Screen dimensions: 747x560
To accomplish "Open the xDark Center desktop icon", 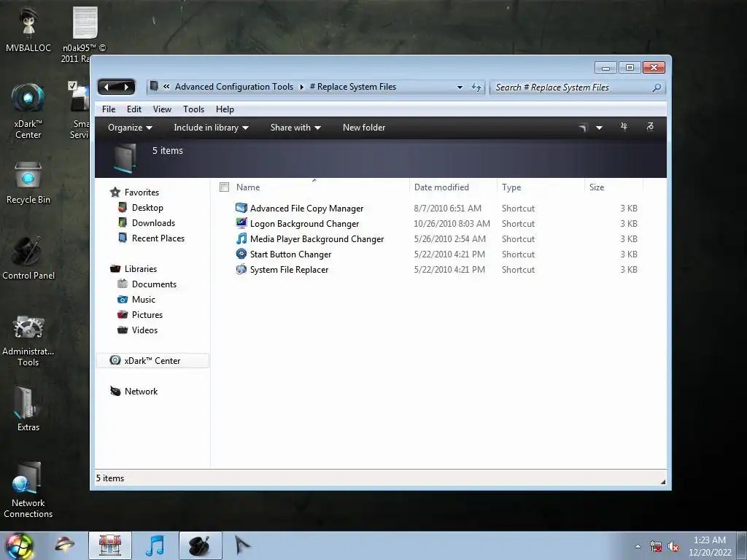I will pos(28,99).
